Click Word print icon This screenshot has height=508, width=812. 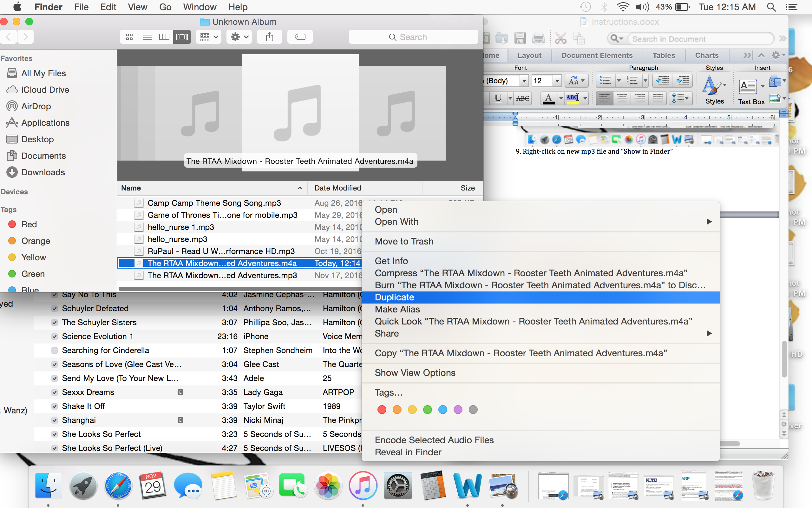coord(538,38)
